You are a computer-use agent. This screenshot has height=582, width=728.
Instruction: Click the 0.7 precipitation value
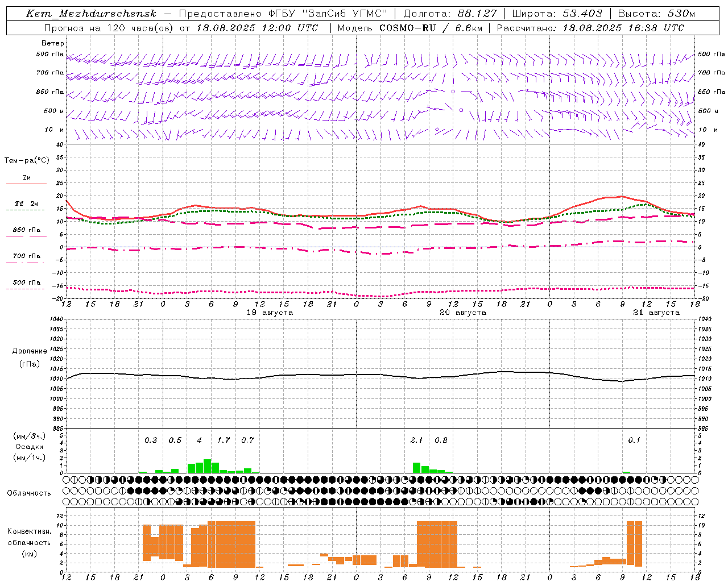pyautogui.click(x=247, y=440)
